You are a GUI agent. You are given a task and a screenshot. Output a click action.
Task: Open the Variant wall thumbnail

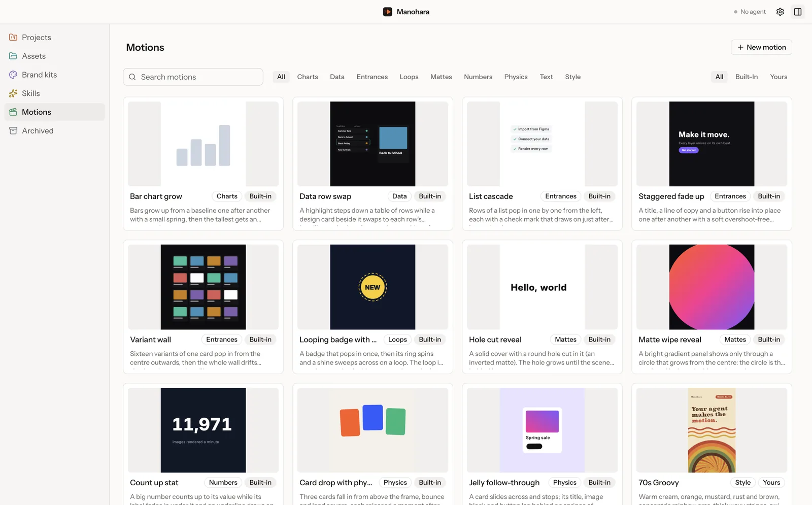pyautogui.click(x=203, y=287)
